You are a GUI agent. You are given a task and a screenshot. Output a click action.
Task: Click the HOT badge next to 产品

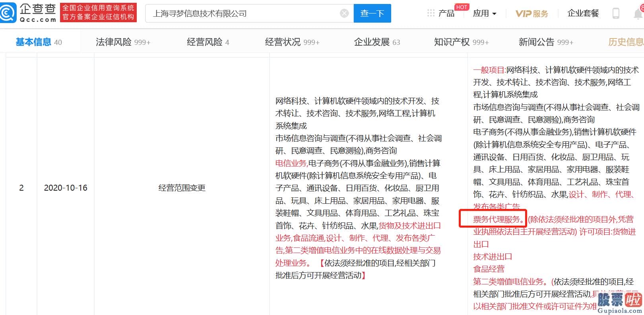462,7
